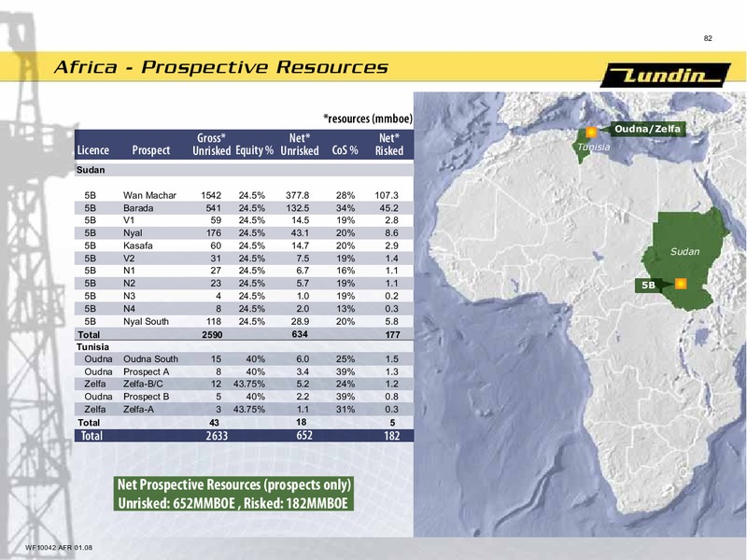This screenshot has width=747, height=560.
Task: Click the Prospect A name
Action: point(147,371)
